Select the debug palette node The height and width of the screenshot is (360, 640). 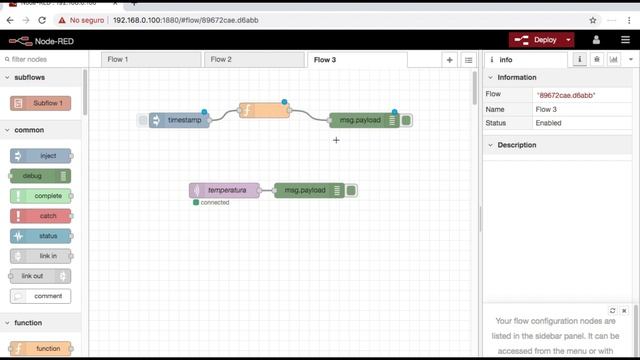[40, 176]
